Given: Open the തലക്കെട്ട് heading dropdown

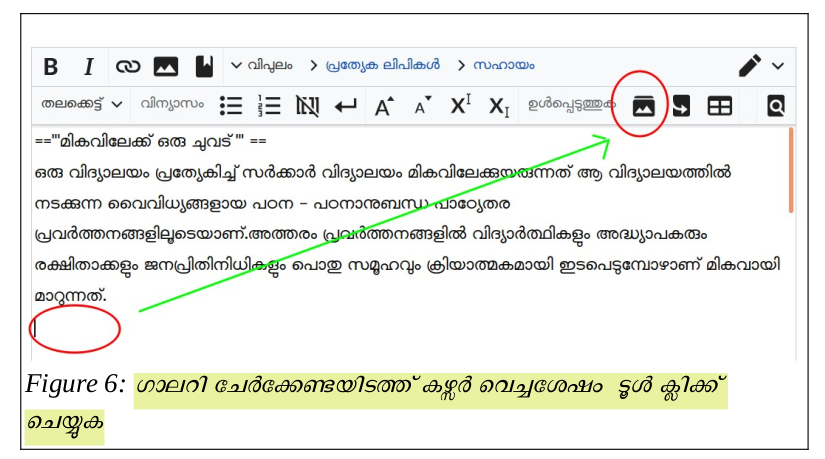Looking at the screenshot, I should click(x=82, y=104).
